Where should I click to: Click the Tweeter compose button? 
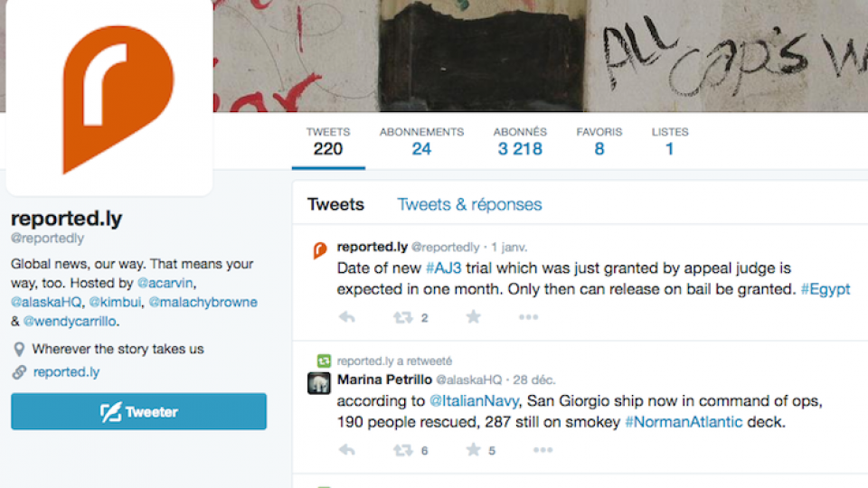138,412
